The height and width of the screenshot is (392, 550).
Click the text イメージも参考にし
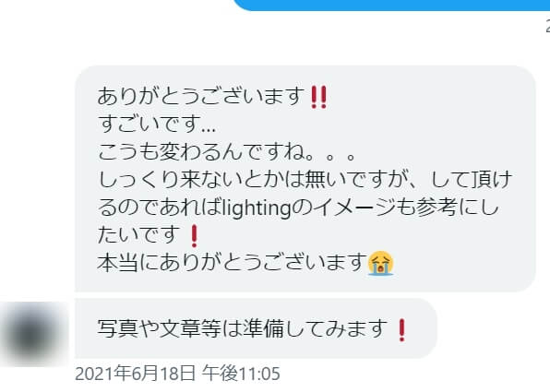pos(406,208)
